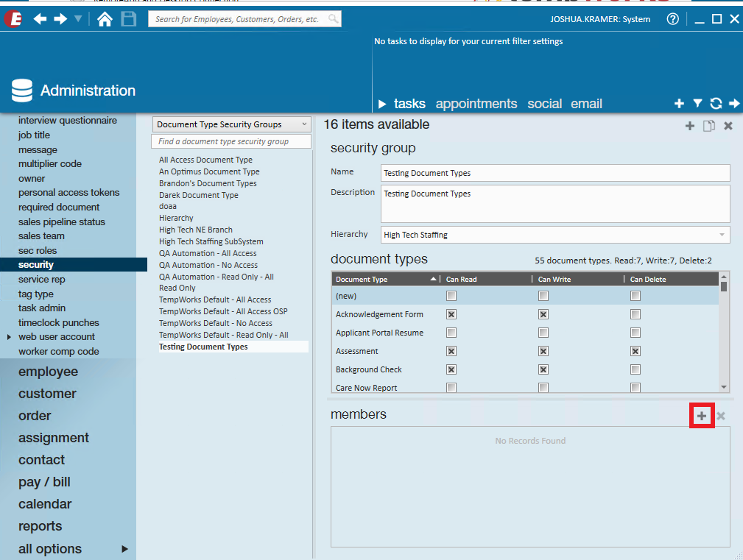The height and width of the screenshot is (560, 743).
Task: Open the help question mark icon
Action: (672, 19)
